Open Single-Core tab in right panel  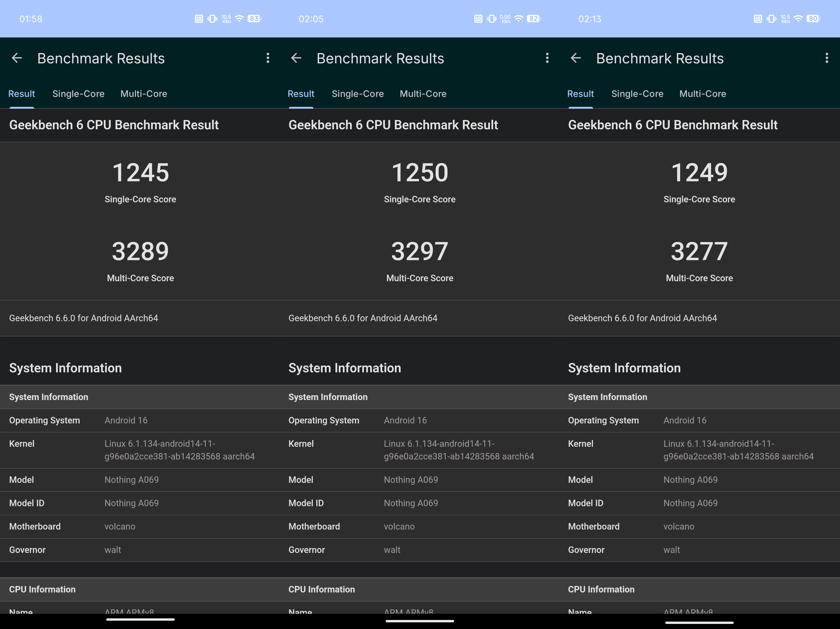[637, 94]
